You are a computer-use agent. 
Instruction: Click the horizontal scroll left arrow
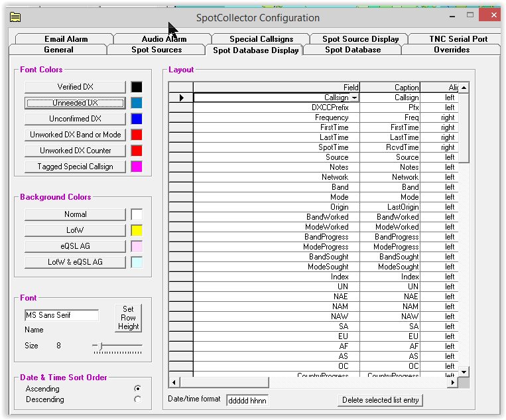(x=174, y=383)
